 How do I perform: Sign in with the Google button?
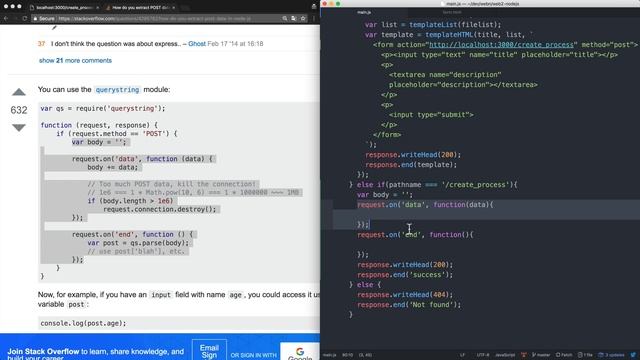tap(300, 352)
